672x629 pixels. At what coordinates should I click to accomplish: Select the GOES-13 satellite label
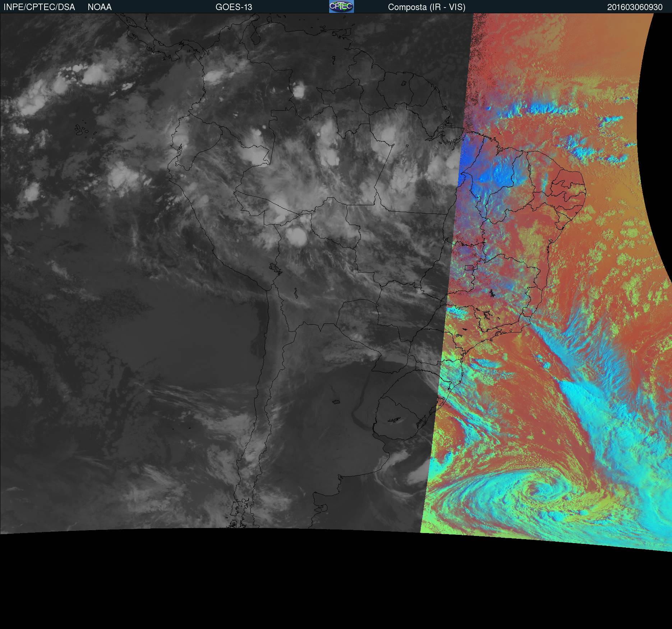tap(234, 7)
